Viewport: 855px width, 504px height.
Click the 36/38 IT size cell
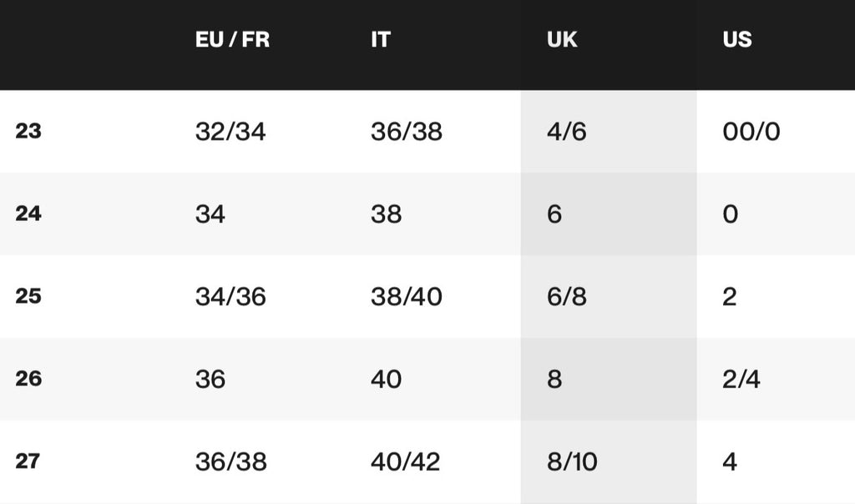[407, 131]
